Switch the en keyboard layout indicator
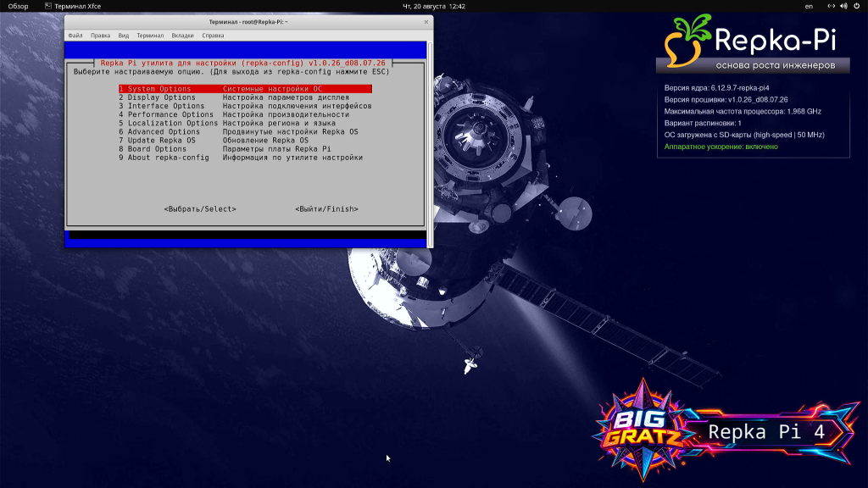 tap(809, 6)
